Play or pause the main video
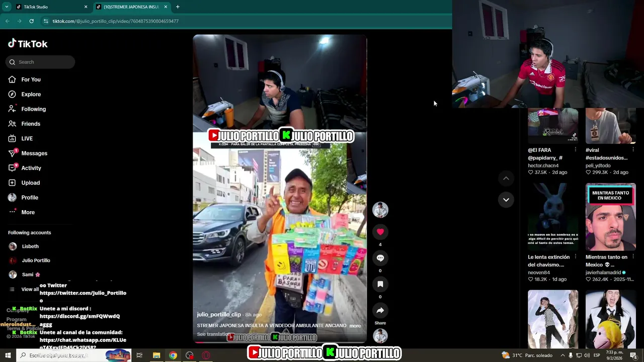644x362 pixels. pos(280,189)
